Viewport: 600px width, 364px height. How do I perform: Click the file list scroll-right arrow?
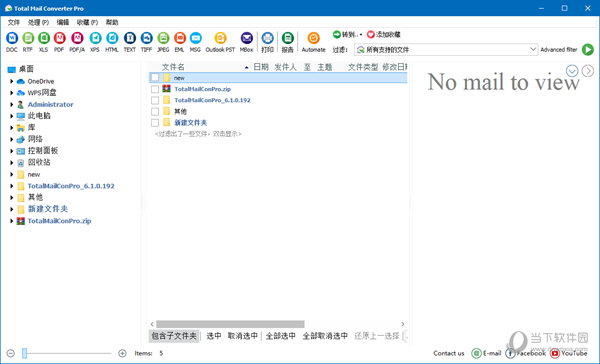(x=403, y=324)
